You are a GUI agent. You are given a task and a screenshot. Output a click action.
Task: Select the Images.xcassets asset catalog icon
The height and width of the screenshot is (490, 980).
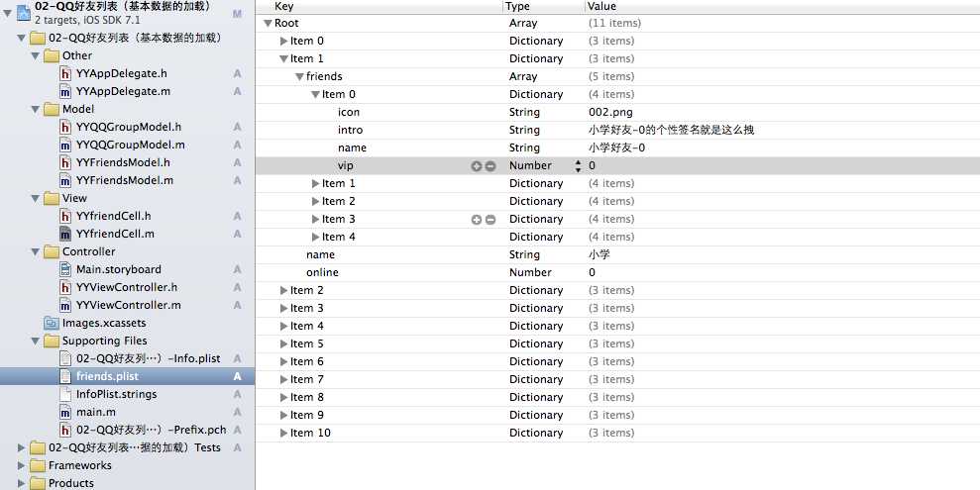coord(51,323)
